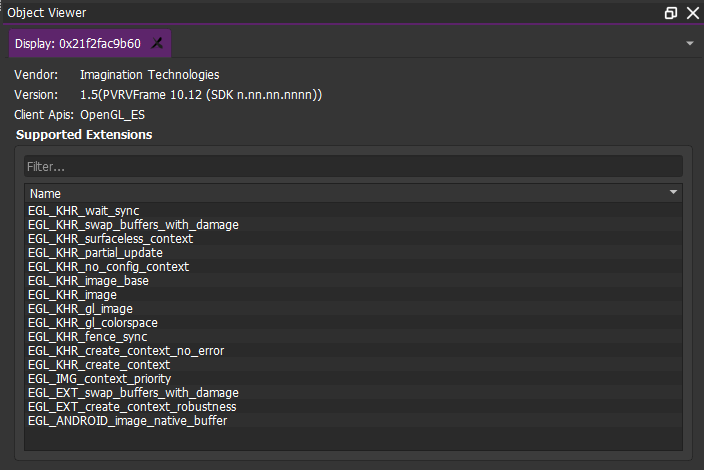Close the Object Viewer panel
Viewport: 704px width, 470px height.
coord(693,13)
